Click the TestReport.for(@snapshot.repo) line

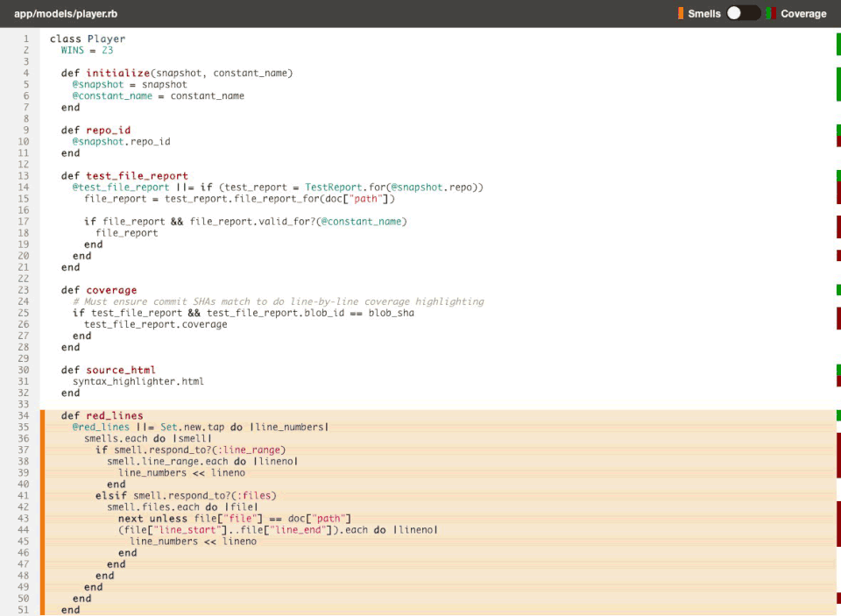278,187
